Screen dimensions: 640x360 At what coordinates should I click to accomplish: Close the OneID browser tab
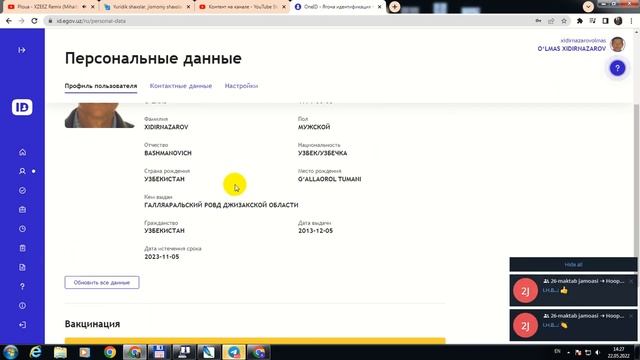tap(379, 7)
